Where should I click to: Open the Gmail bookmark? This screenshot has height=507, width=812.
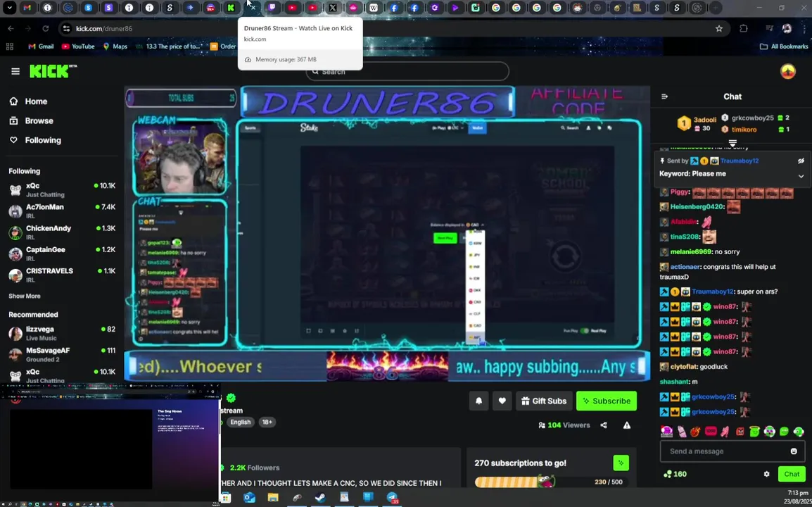point(41,46)
